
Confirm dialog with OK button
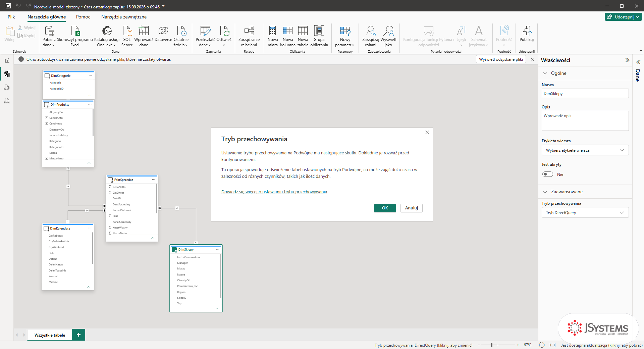[385, 208]
